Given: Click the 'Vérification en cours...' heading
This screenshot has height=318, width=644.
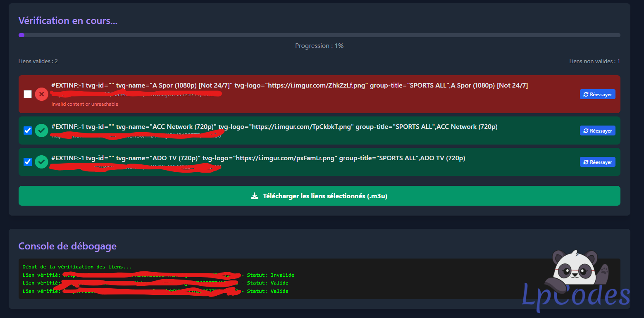Looking at the screenshot, I should 68,21.
